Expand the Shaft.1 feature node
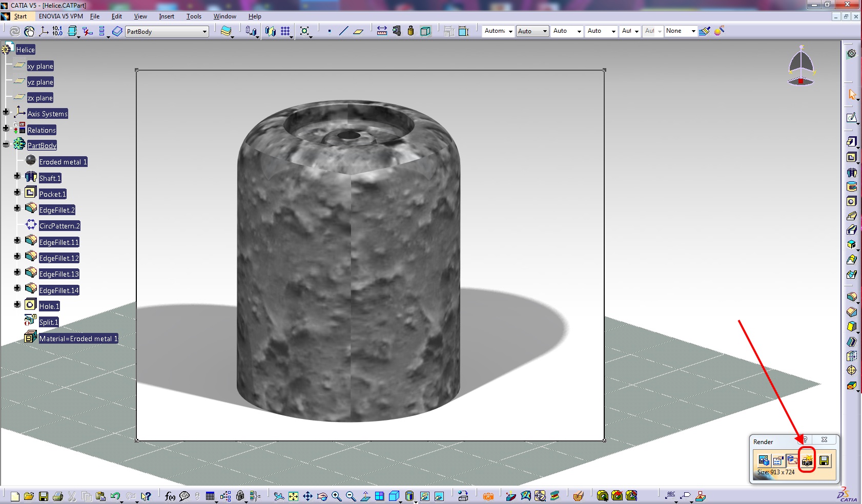Screen dimensions: 862x504 point(17,176)
